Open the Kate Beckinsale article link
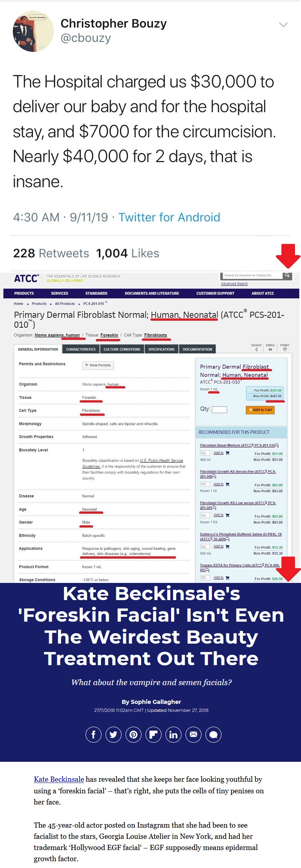Image resolution: width=301 pixels, height=868 pixels. point(59,779)
